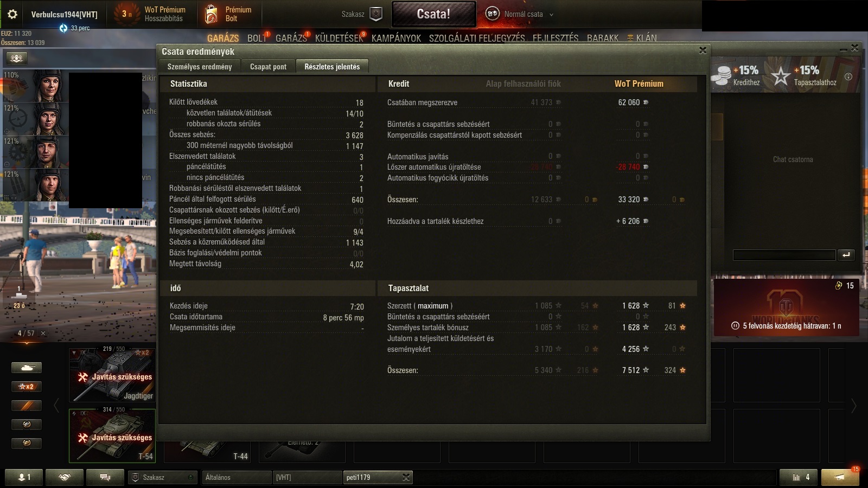This screenshot has height=488, width=868.
Task: Open the platoon (Szakasz) shield icon
Action: pyautogui.click(x=376, y=14)
